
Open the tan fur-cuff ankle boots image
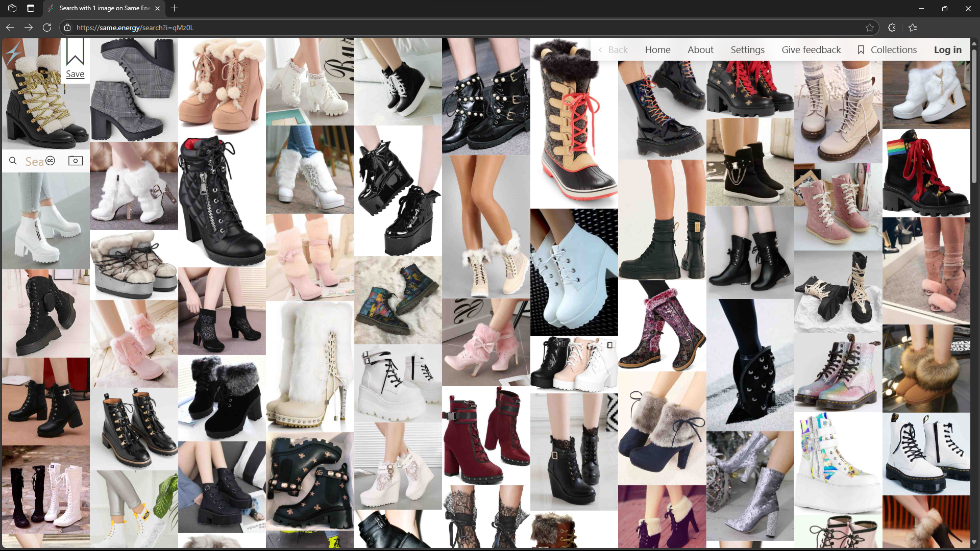click(x=926, y=368)
